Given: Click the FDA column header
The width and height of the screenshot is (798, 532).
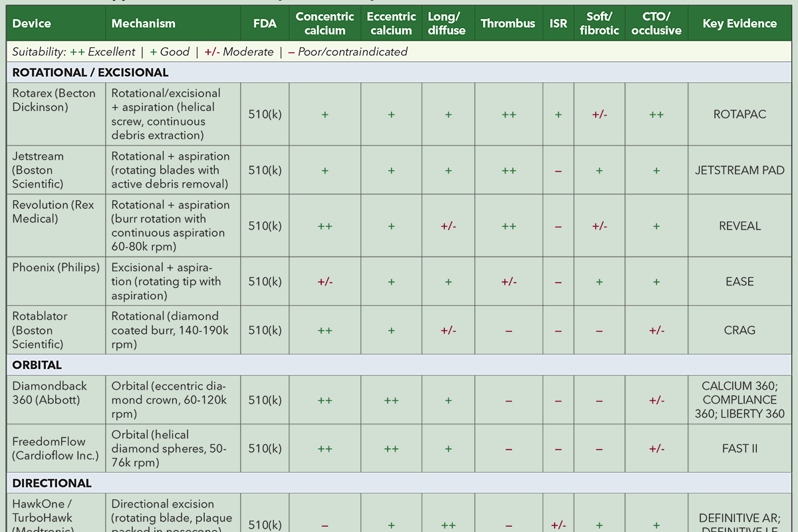Looking at the screenshot, I should pyautogui.click(x=265, y=23).
